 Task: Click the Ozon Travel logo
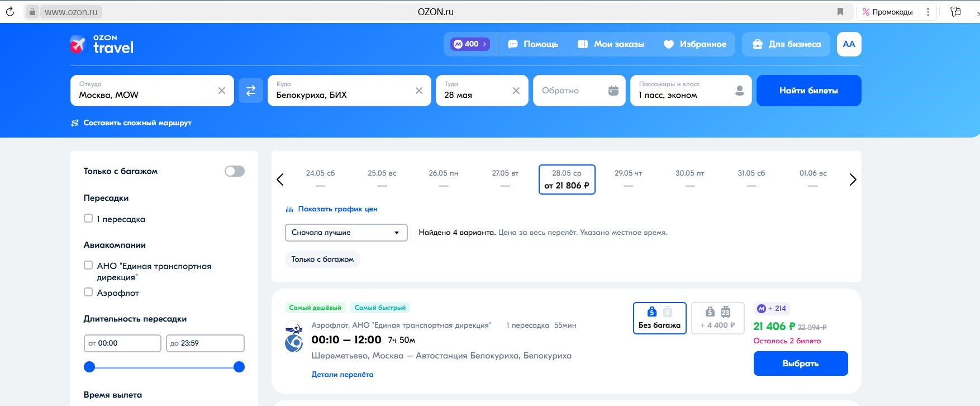pyautogui.click(x=102, y=44)
